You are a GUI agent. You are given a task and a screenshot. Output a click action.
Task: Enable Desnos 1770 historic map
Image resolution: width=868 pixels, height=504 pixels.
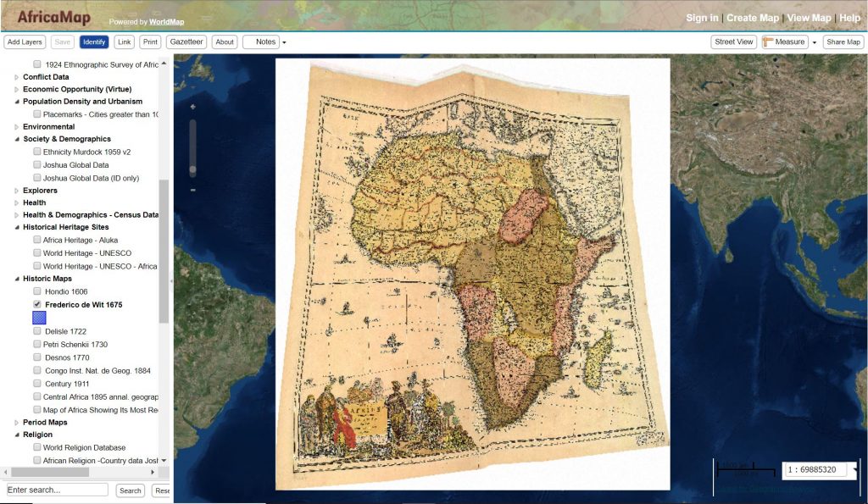(x=37, y=357)
